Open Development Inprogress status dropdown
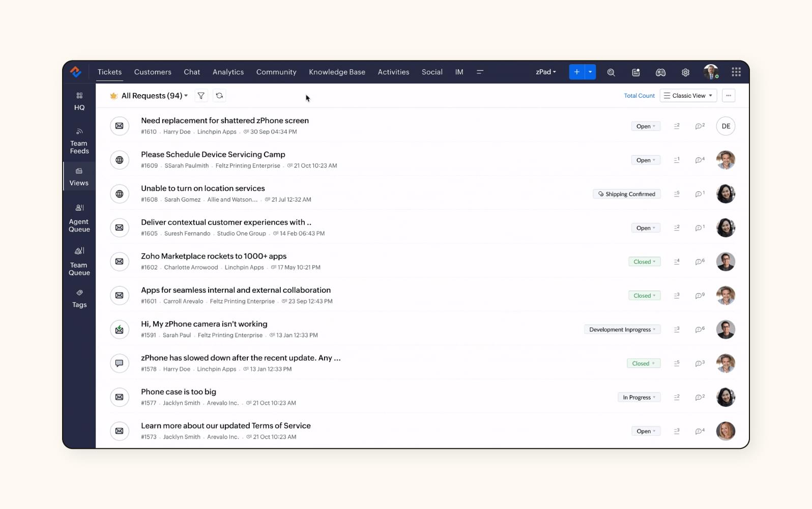This screenshot has width=812, height=509. [x=622, y=329]
